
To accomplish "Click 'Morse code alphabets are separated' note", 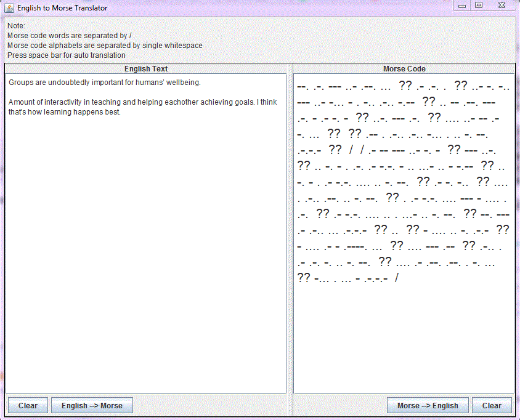I will click(105, 46).
